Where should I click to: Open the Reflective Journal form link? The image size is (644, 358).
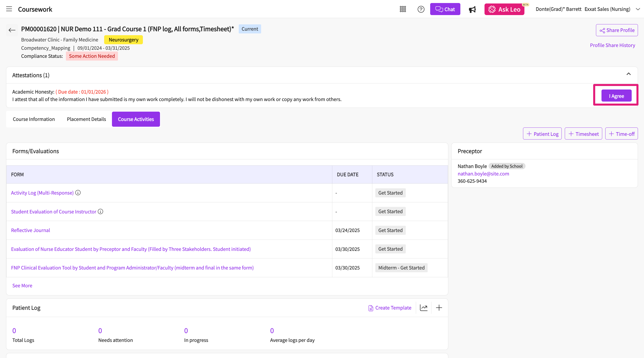click(x=30, y=230)
